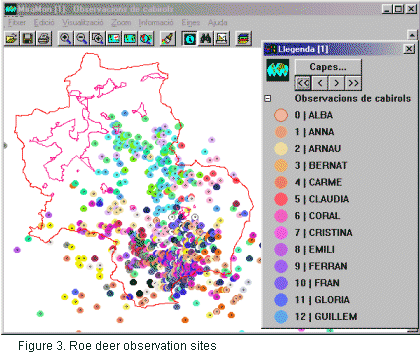Click the ARNAU color swatch
Screen dimensions: 420x360
[x=281, y=149]
